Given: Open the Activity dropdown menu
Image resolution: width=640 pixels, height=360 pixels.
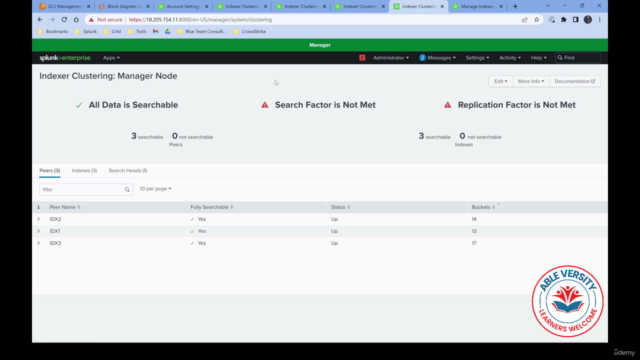Looking at the screenshot, I should point(510,58).
